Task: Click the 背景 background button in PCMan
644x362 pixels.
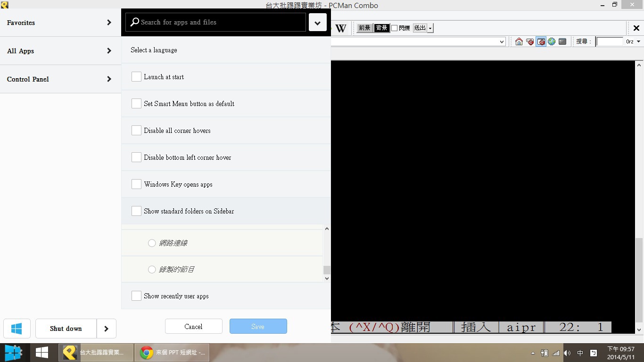Action: (381, 28)
